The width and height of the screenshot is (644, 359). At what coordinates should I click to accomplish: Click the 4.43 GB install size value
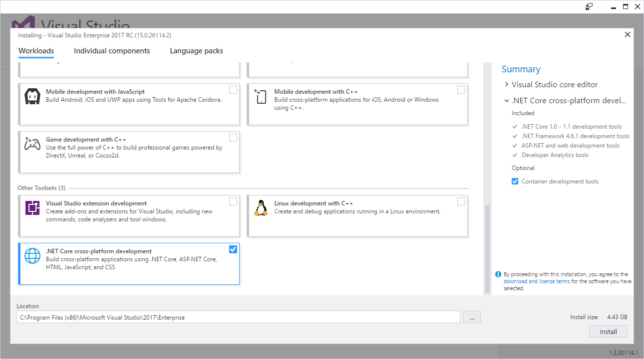[x=617, y=317]
